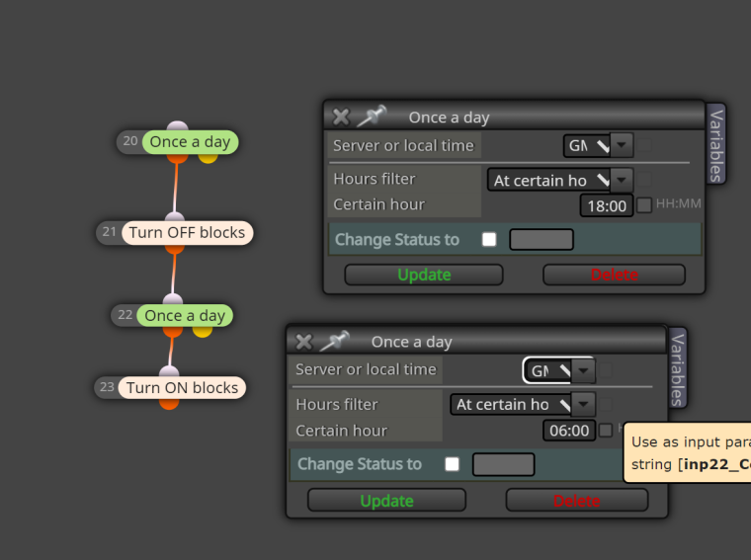Click block number 21 badge

pyautogui.click(x=110, y=232)
